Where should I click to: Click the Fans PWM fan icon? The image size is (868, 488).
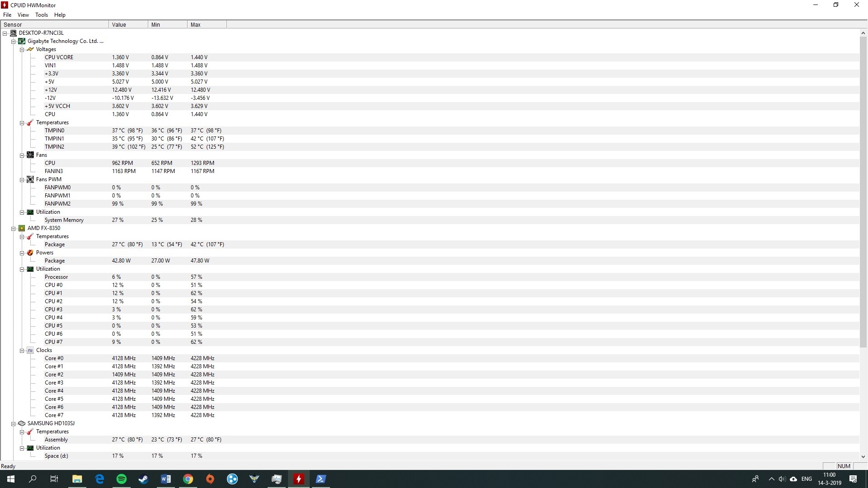(30, 179)
